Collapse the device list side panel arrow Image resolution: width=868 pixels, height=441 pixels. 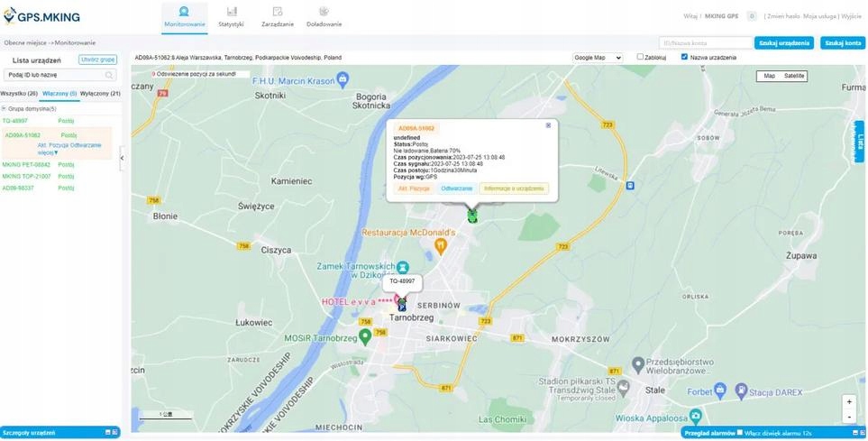(x=123, y=157)
